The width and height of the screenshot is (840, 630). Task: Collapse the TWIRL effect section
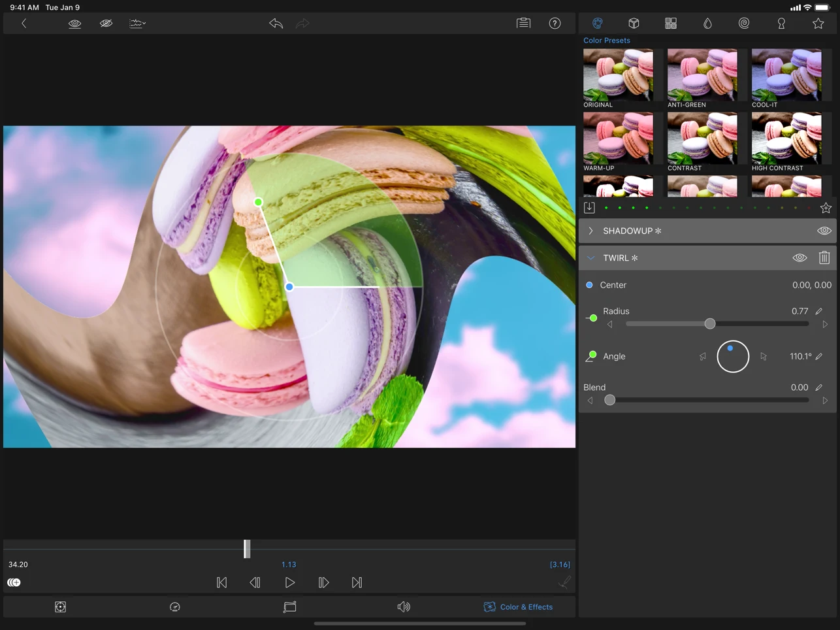click(590, 258)
